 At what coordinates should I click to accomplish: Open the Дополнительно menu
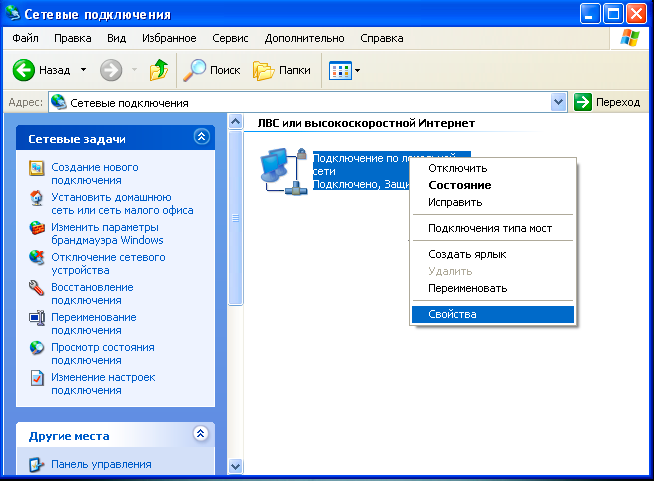pos(304,38)
